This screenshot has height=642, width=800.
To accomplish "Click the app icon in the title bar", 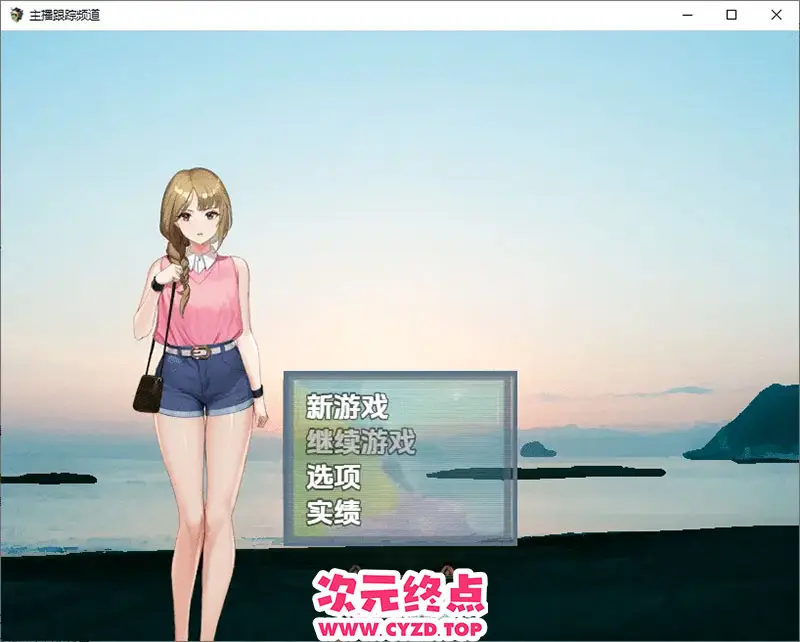I will 16,15.
